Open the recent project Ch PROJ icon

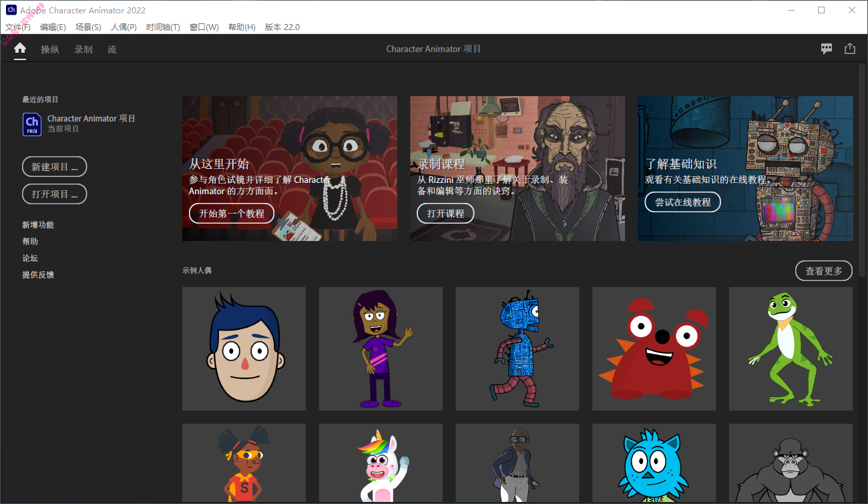click(32, 124)
